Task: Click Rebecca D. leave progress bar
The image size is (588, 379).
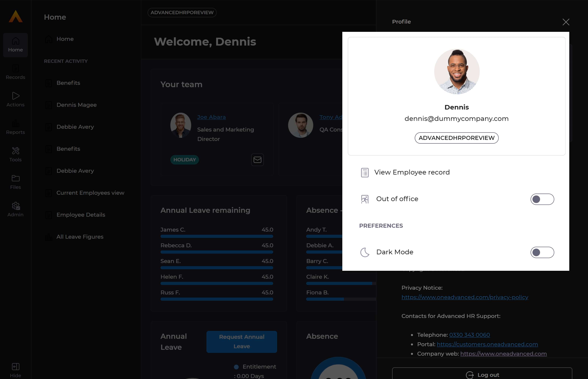Action: [217, 252]
